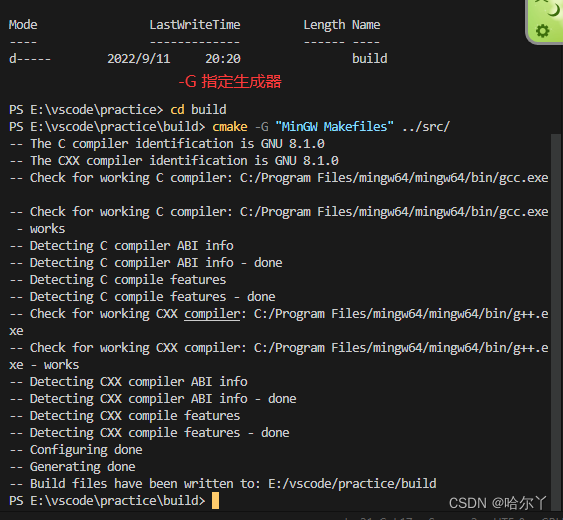Click the green gear settings icon
The height and width of the screenshot is (520, 563).
pos(542,31)
